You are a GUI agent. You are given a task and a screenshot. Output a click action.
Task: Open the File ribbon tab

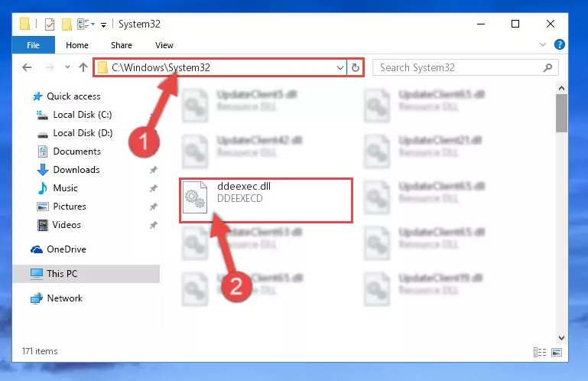coord(33,45)
